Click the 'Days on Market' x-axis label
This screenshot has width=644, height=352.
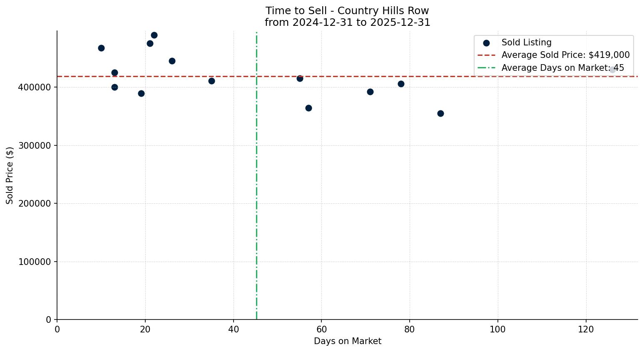tap(347, 342)
